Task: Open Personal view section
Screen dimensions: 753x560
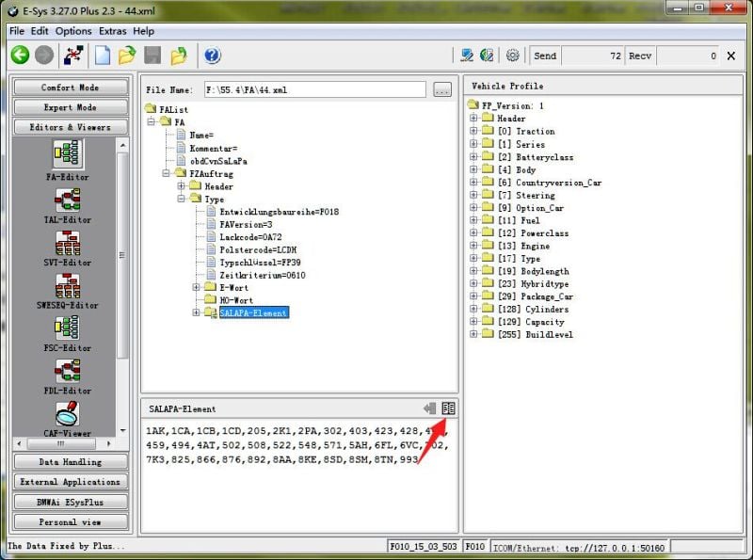Action: [x=71, y=521]
